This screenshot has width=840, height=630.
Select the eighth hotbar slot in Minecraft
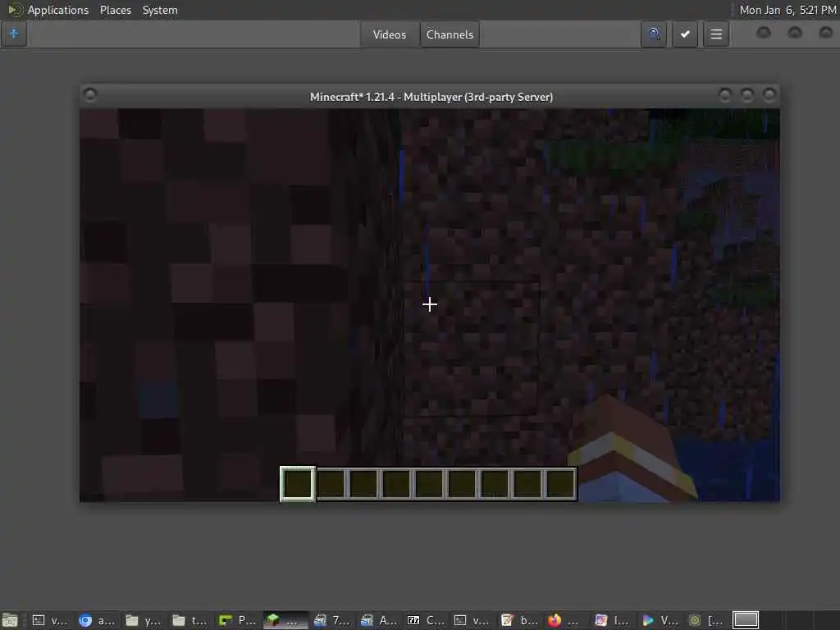[527, 484]
